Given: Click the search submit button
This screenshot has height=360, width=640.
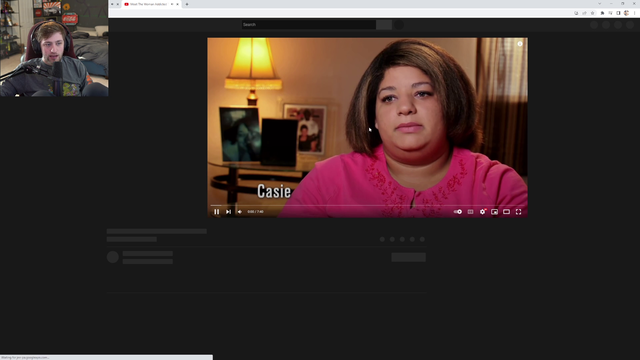Looking at the screenshot, I should coord(384,24).
